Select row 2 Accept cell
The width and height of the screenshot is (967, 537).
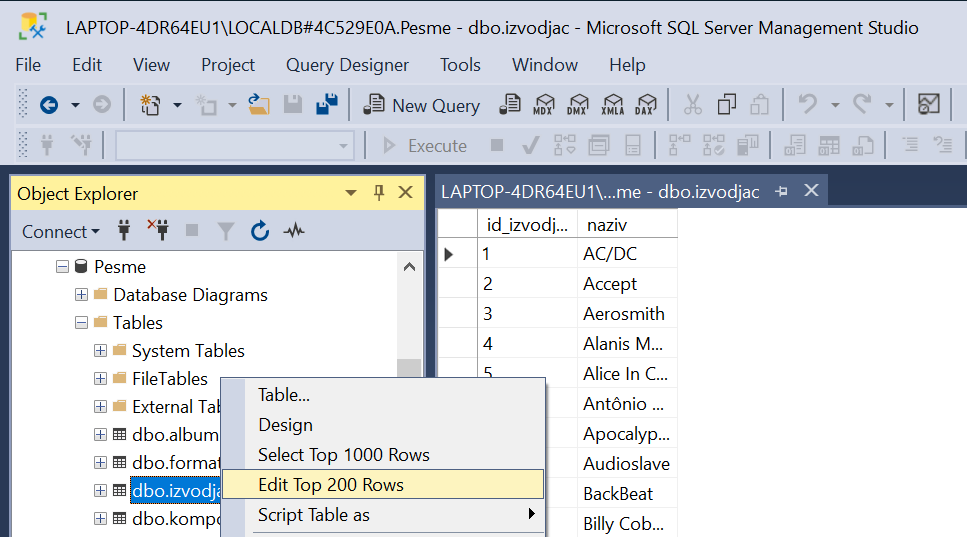pyautogui.click(x=627, y=284)
